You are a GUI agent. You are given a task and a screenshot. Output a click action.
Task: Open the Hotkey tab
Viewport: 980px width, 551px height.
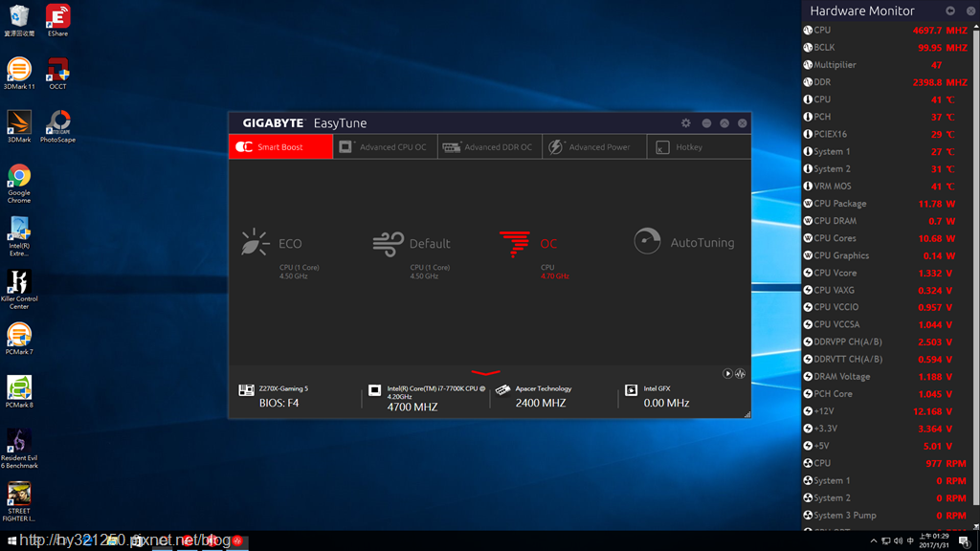(x=699, y=146)
